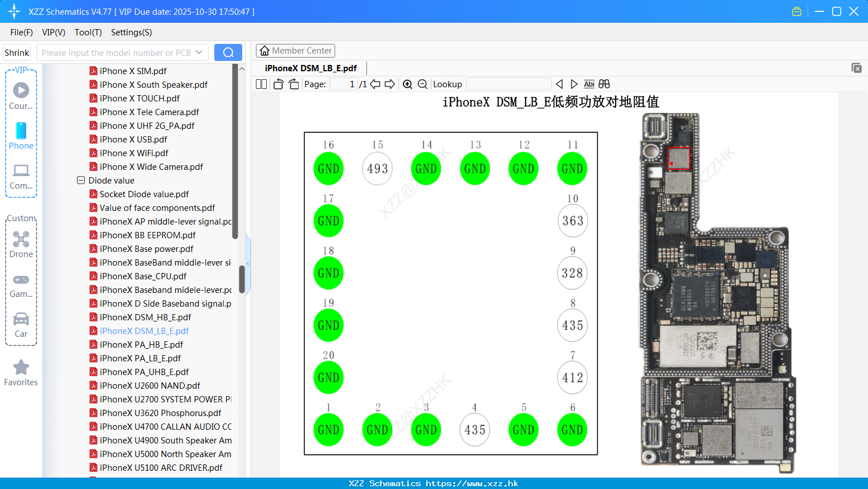Find next lookup result
The width and height of the screenshot is (868, 489).
tap(574, 84)
